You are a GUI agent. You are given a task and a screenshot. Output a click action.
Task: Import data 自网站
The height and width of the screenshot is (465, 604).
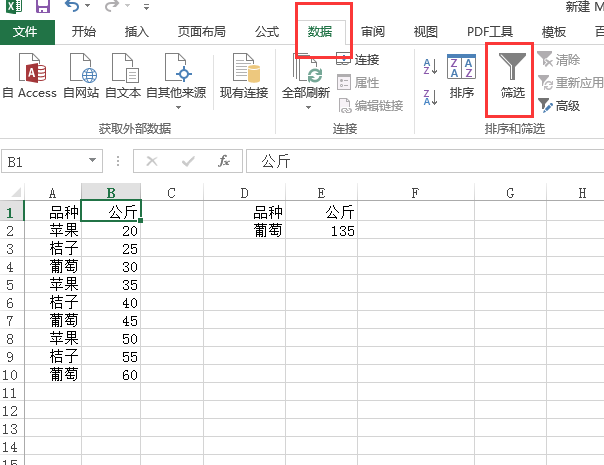click(81, 76)
